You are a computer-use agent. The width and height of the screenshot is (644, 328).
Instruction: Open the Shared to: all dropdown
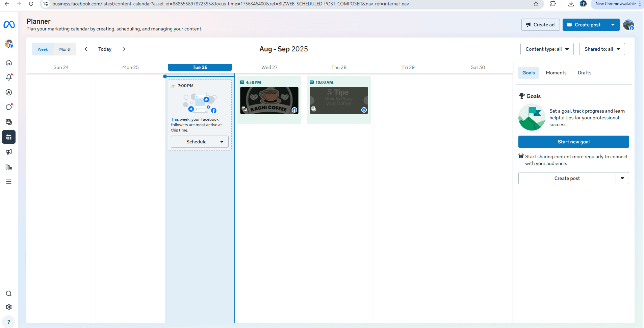602,49
